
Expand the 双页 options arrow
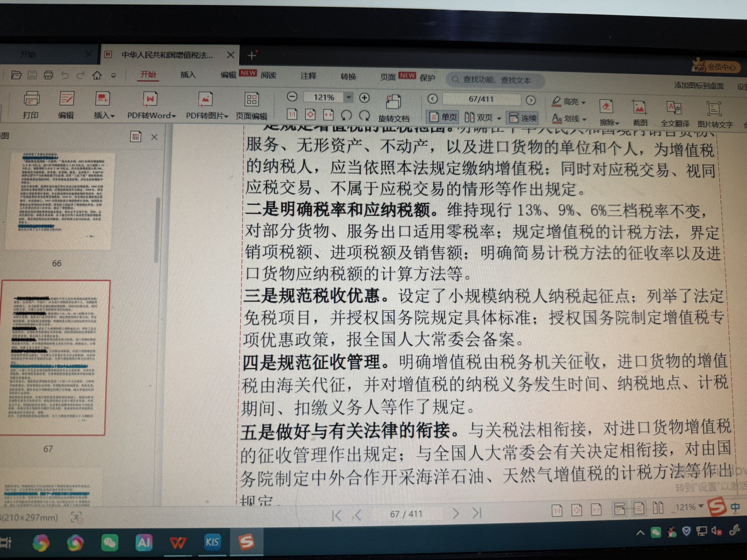499,118
